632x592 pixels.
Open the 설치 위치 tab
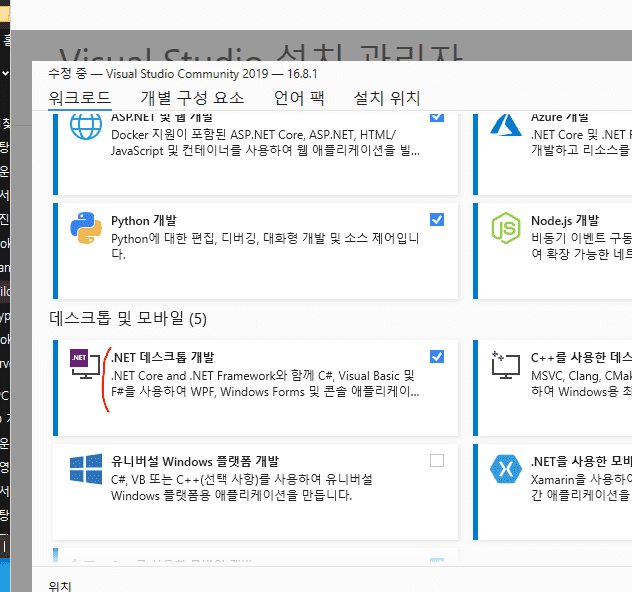(387, 98)
